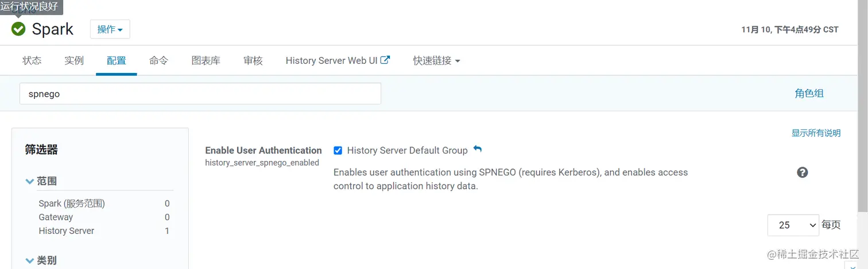
Task: Click the green Spark health status icon
Action: (18, 29)
